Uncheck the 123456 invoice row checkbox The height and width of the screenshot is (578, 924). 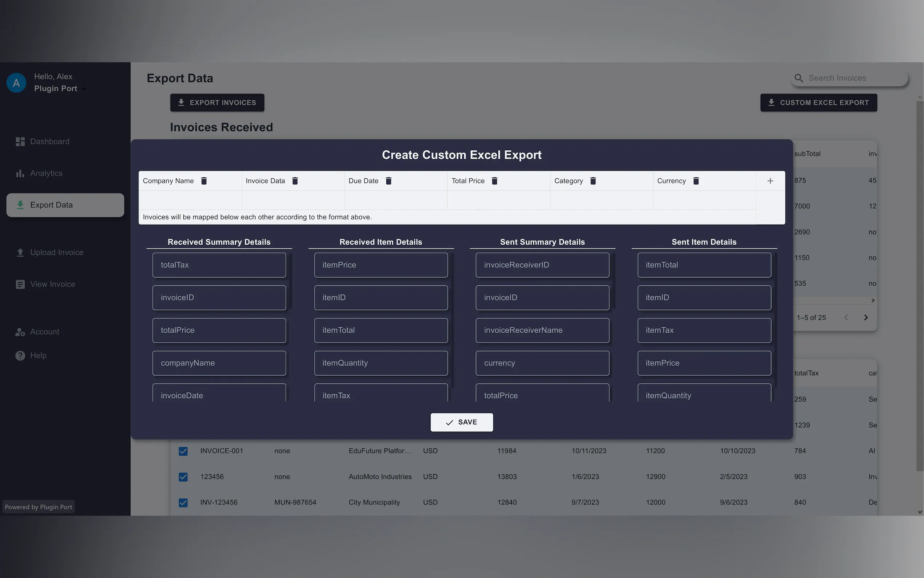(x=183, y=477)
